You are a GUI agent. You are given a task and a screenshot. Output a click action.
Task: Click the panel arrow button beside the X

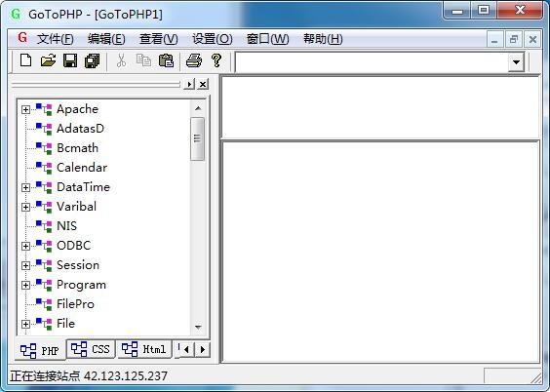pos(189,84)
